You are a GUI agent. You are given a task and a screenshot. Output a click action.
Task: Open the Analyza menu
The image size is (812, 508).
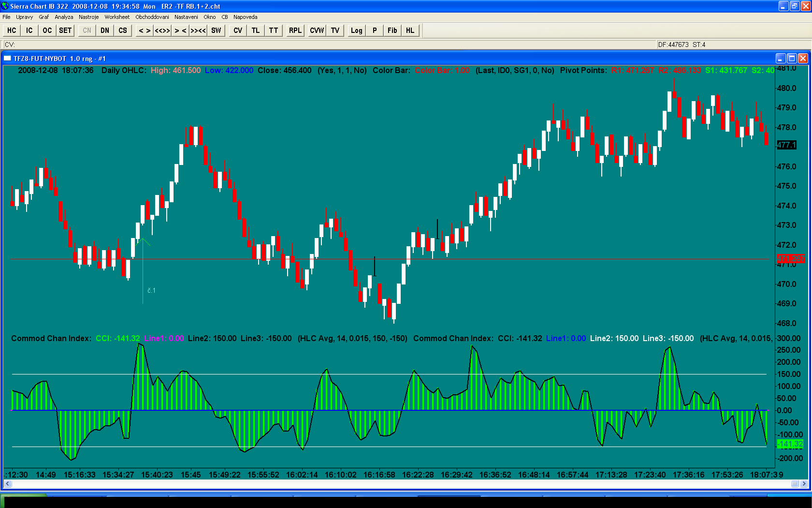tap(64, 17)
